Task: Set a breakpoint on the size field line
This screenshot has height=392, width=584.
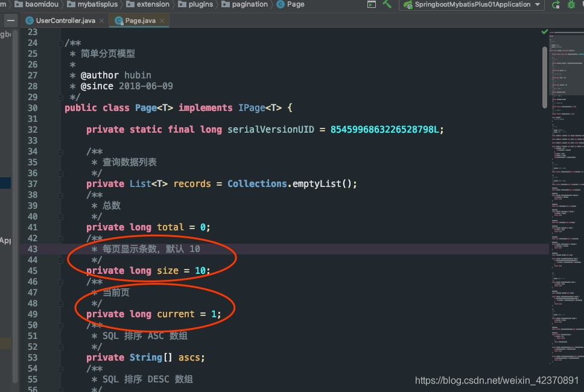Action: [x=53, y=270]
